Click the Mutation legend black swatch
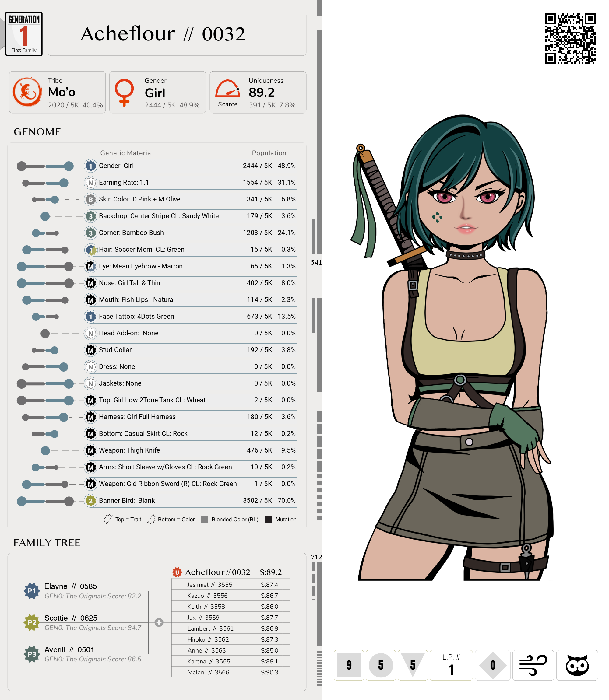 click(268, 519)
